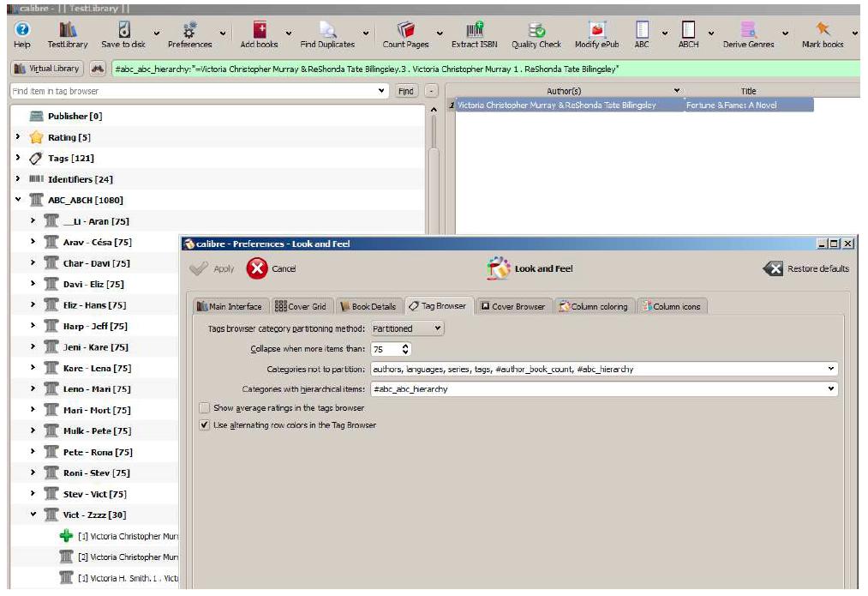The width and height of the screenshot is (868, 596).
Task: Switch to the Main Interface tab
Action: (230, 306)
